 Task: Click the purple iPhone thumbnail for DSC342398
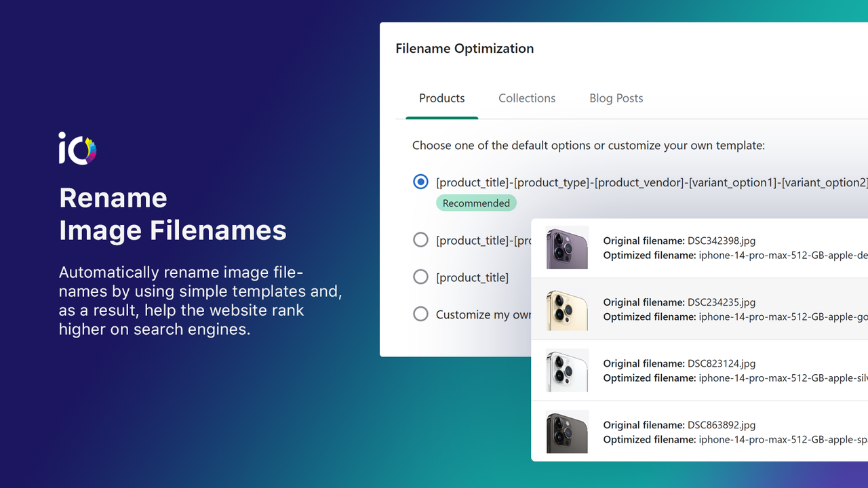pos(567,247)
